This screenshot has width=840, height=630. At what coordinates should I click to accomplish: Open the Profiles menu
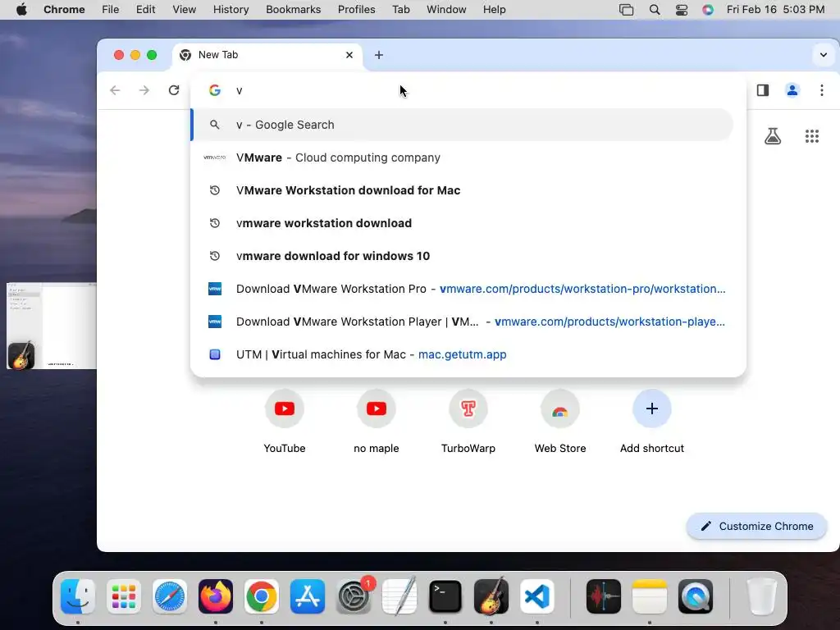[x=356, y=9]
